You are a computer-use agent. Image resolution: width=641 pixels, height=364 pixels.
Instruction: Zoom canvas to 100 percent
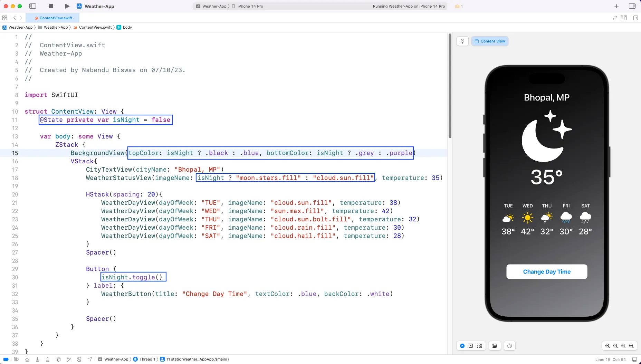[x=615, y=346]
